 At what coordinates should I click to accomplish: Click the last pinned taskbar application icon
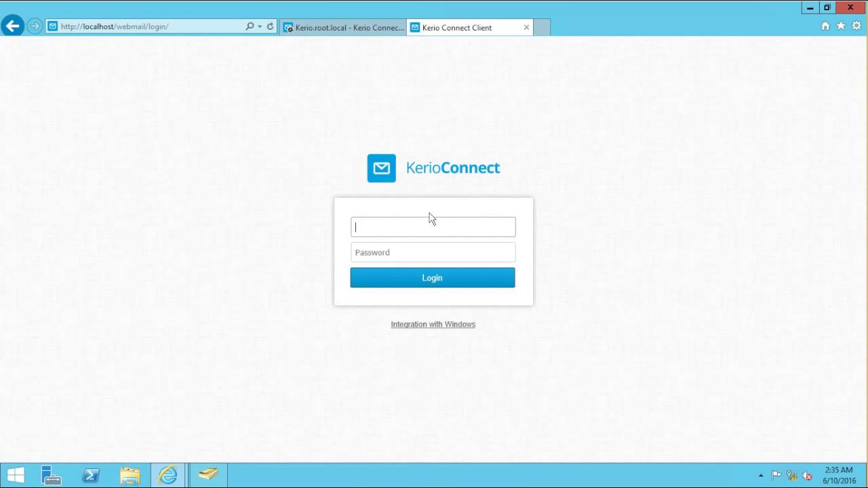click(208, 475)
